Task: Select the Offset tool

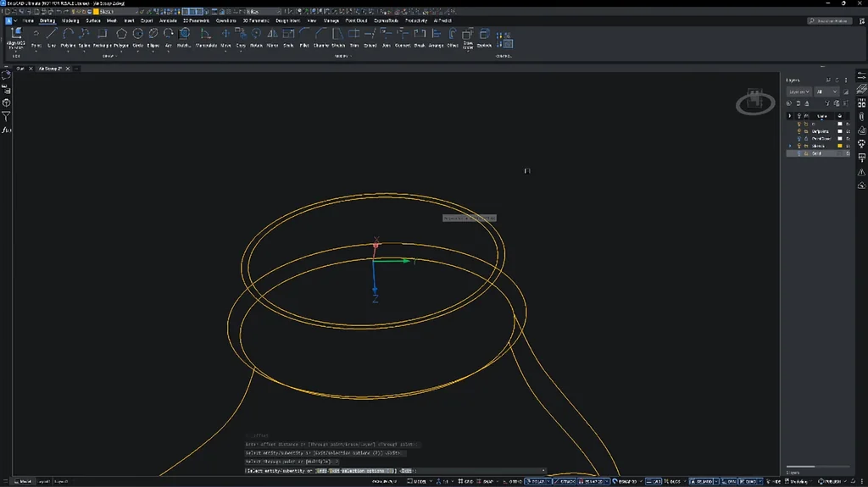Action: click(x=453, y=37)
